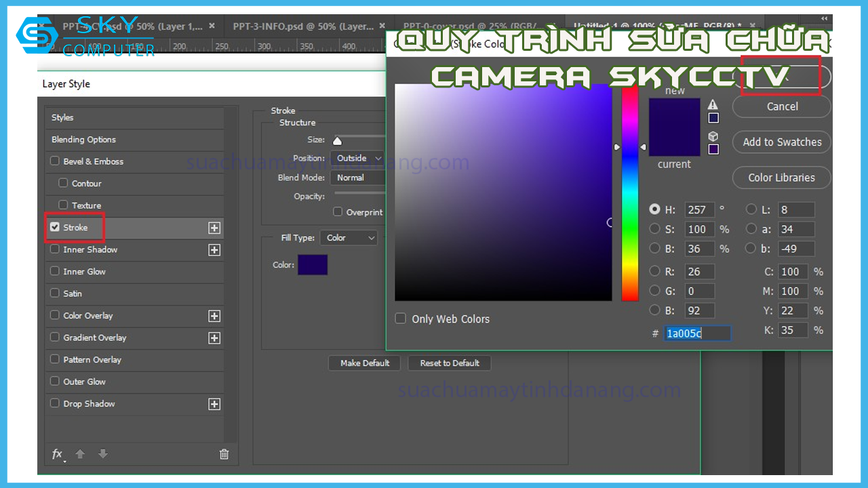The image size is (868, 488).
Task: Expand the Blend Mode dropdown
Action: (x=357, y=178)
